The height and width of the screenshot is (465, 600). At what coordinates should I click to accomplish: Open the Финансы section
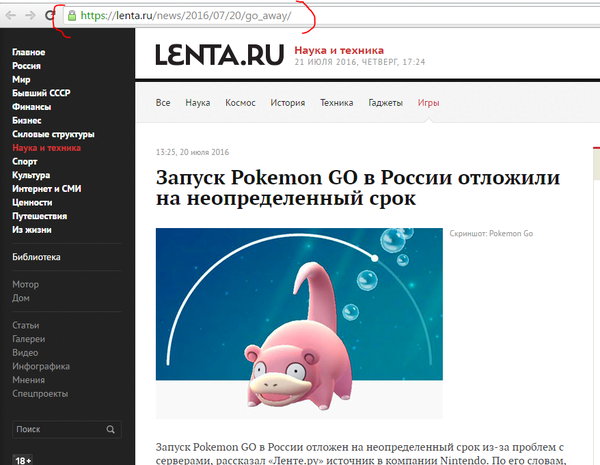[x=32, y=107]
